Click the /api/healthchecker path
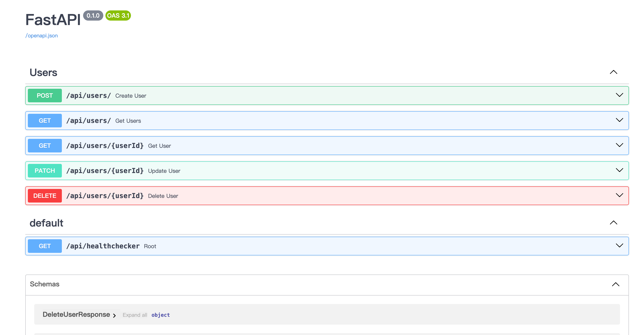Image resolution: width=644 pixels, height=335 pixels. 103,246
